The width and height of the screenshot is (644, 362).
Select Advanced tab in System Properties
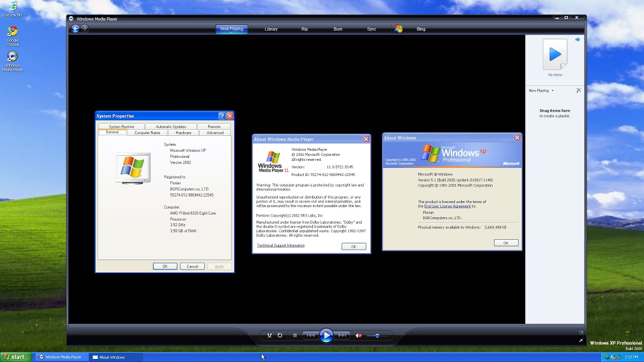click(215, 133)
